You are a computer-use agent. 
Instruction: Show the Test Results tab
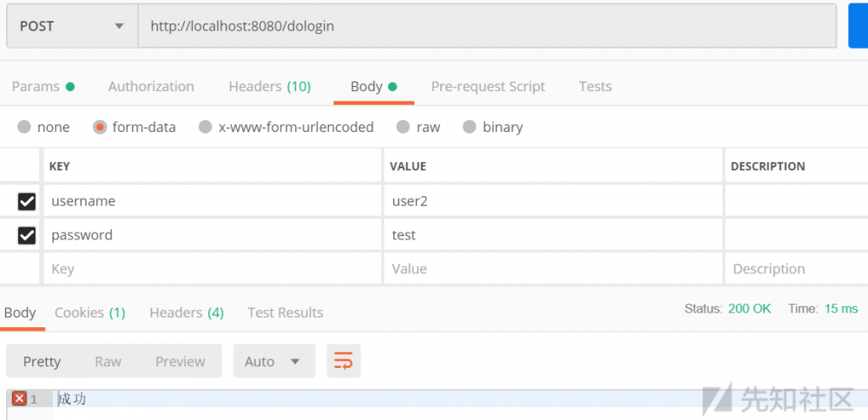(285, 312)
